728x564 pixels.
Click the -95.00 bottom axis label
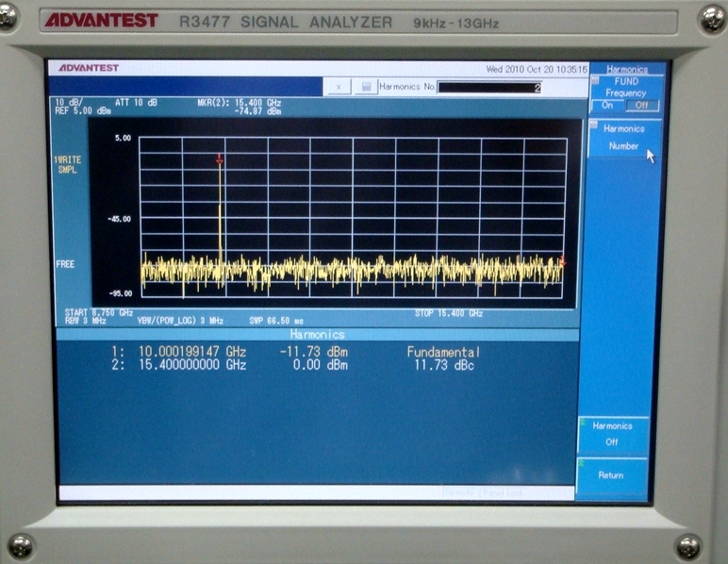click(121, 293)
